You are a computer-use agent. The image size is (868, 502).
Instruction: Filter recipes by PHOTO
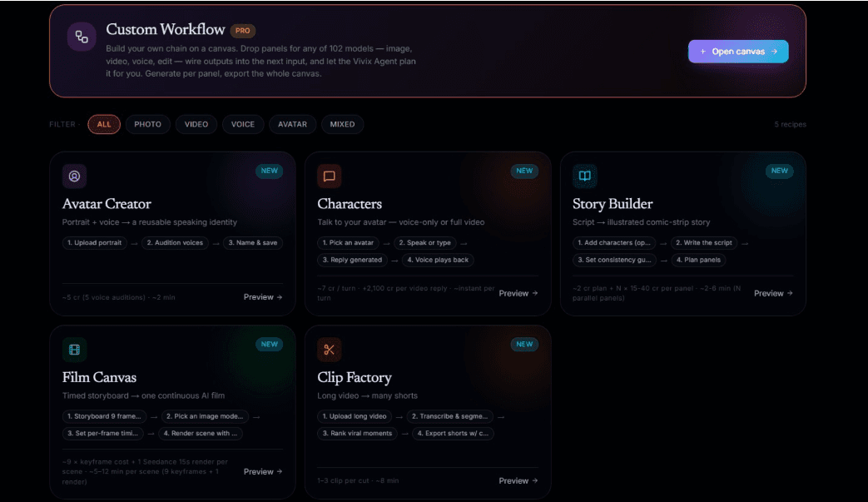[148, 124]
